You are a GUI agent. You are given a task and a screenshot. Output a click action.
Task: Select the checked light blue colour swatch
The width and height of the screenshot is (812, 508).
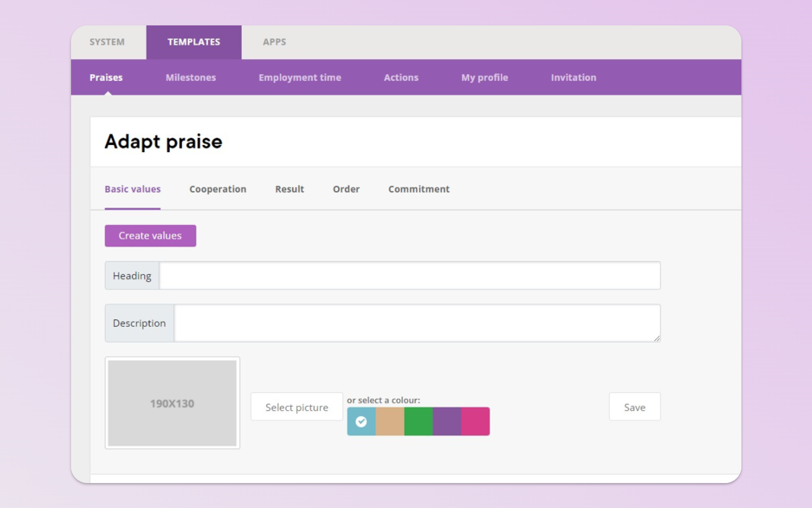coord(361,421)
